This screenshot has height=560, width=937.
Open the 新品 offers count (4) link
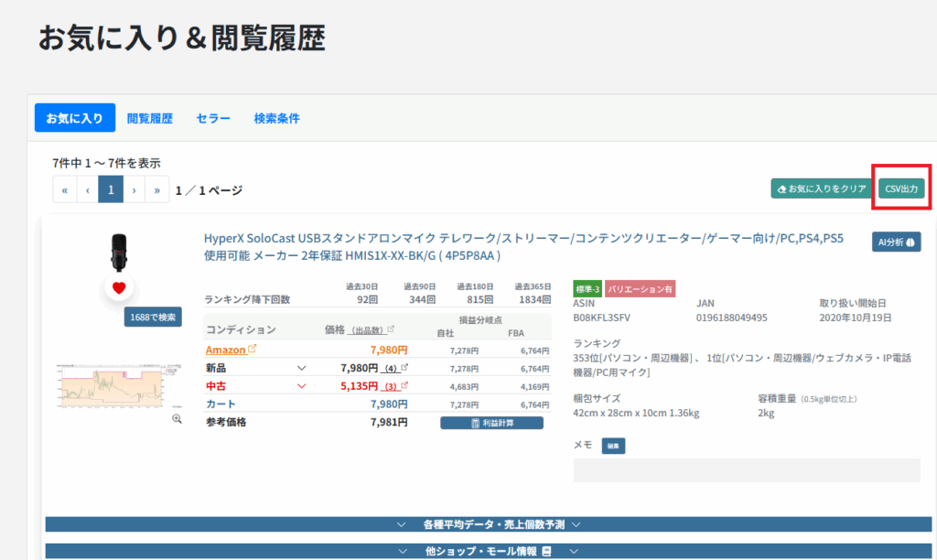pos(391,368)
